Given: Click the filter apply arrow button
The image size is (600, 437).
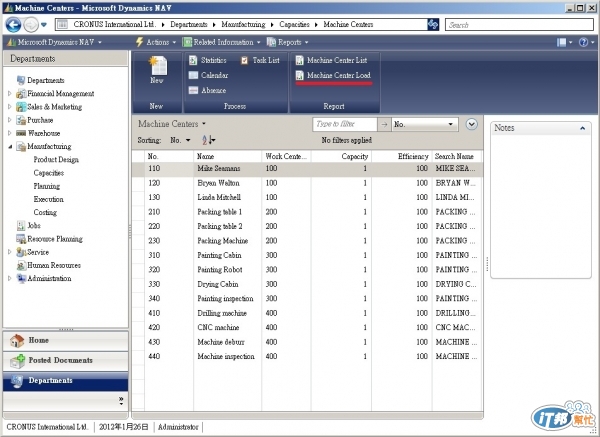Looking at the screenshot, I should coord(385,124).
